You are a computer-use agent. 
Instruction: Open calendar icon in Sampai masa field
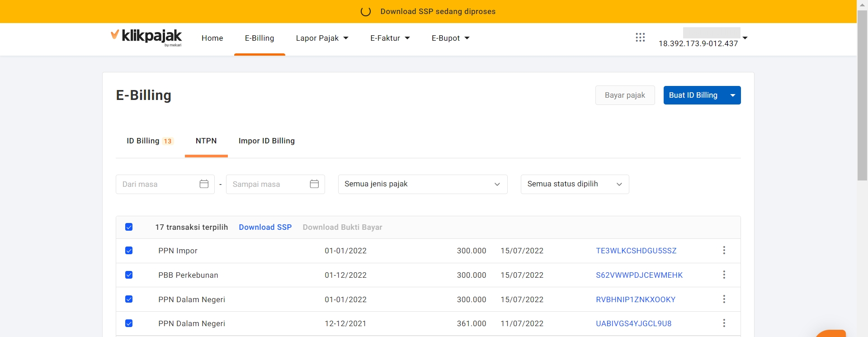[314, 184]
